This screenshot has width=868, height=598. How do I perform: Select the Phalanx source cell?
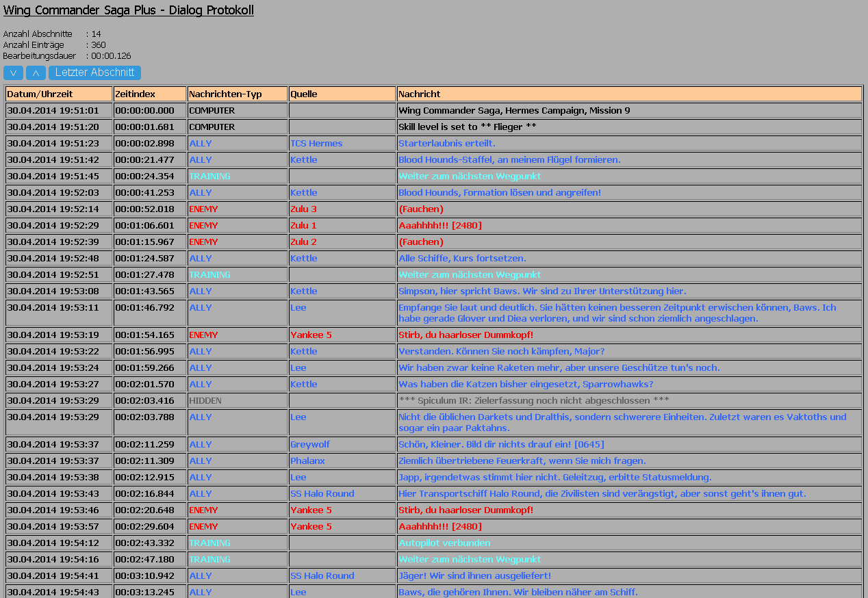(x=307, y=460)
